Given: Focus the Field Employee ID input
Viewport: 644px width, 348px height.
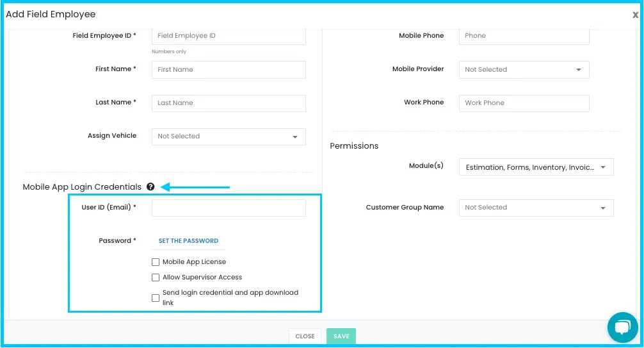Looking at the screenshot, I should pyautogui.click(x=229, y=36).
